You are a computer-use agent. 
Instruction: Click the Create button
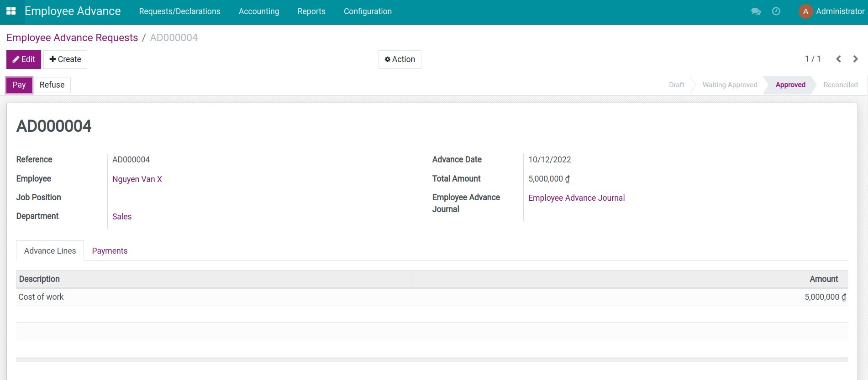pyautogui.click(x=65, y=59)
